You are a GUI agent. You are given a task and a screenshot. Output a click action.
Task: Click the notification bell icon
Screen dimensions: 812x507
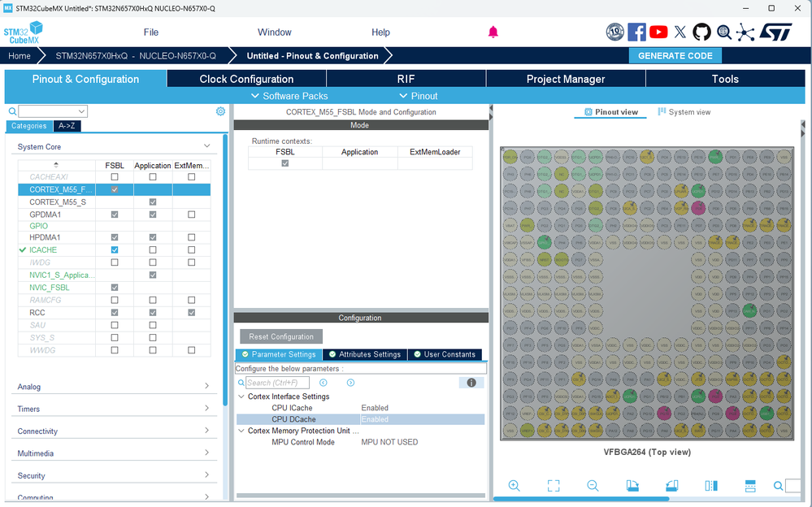pyautogui.click(x=493, y=32)
